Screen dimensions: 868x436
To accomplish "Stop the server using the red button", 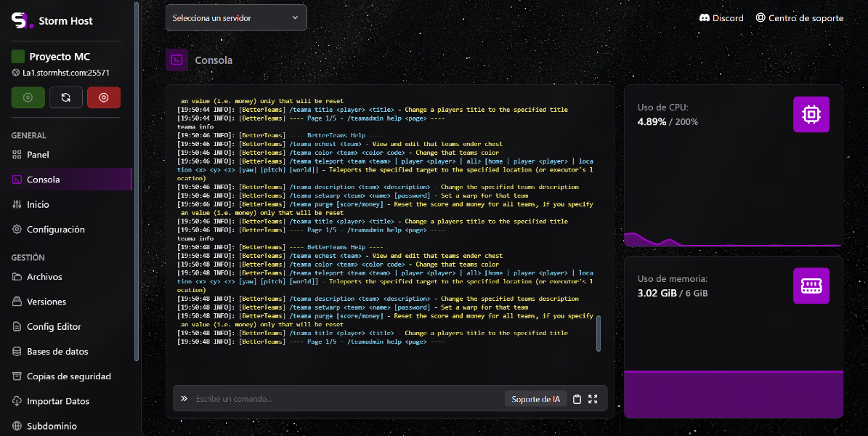I will pos(104,97).
